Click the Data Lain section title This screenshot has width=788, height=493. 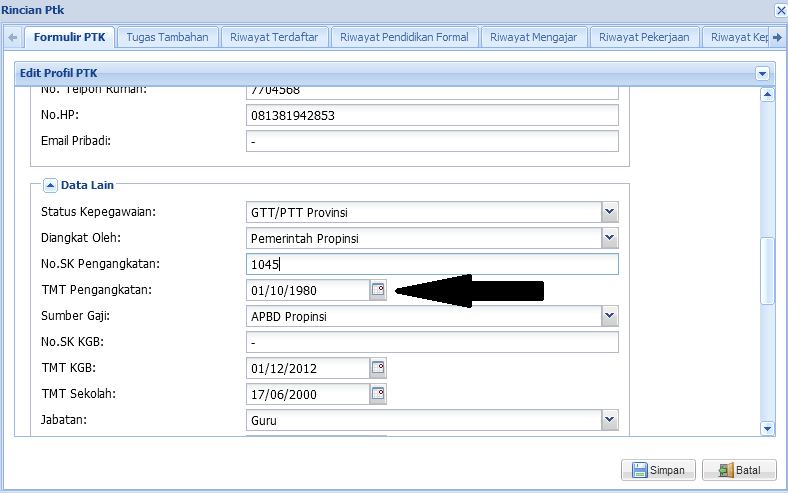[x=87, y=185]
